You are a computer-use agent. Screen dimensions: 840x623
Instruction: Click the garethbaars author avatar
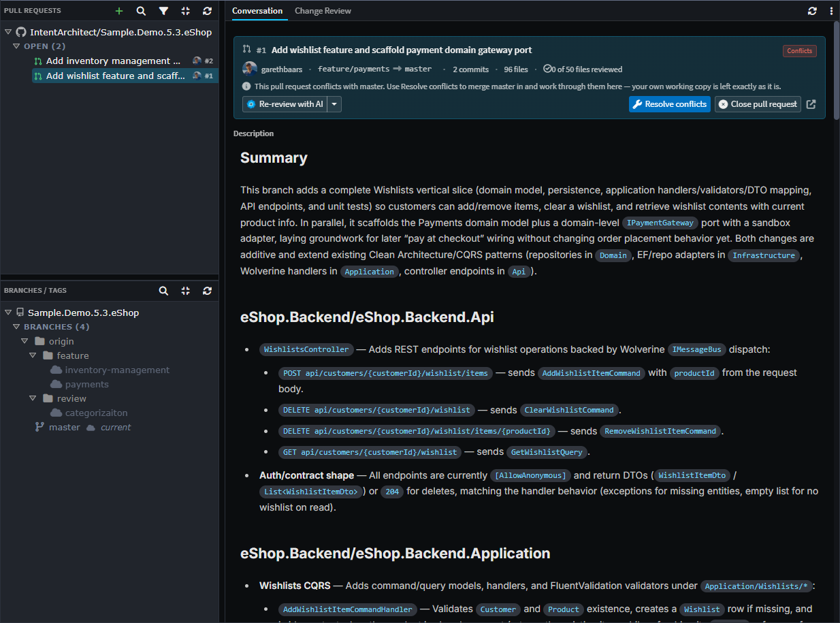point(250,69)
